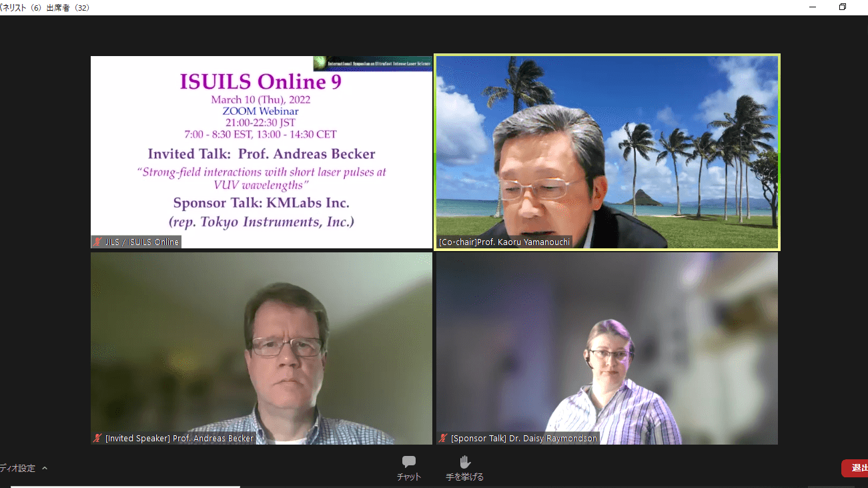Viewport: 868px width, 488px height.
Task: Click muted mic icon beside Dr. Daisy Raymondson
Action: [444, 438]
